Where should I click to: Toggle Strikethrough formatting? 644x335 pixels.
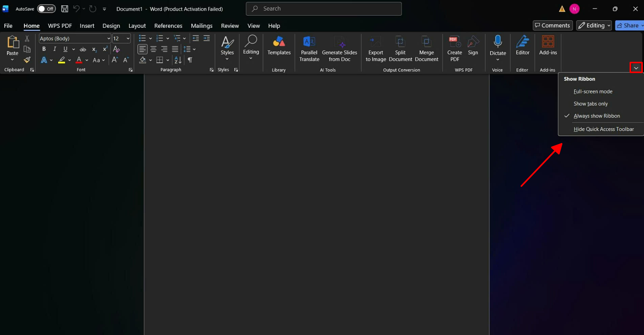[x=83, y=49]
